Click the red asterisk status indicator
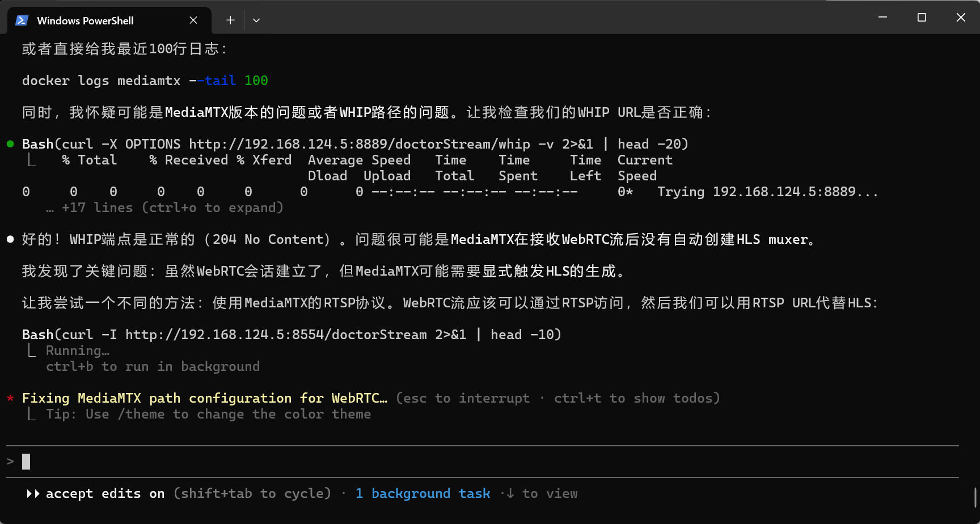The width and height of the screenshot is (980, 524). pyautogui.click(x=10, y=399)
